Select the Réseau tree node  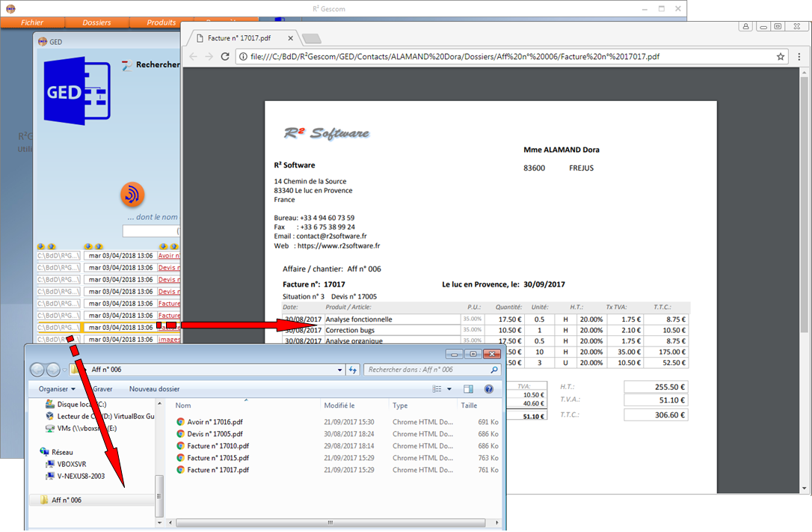coord(57,452)
